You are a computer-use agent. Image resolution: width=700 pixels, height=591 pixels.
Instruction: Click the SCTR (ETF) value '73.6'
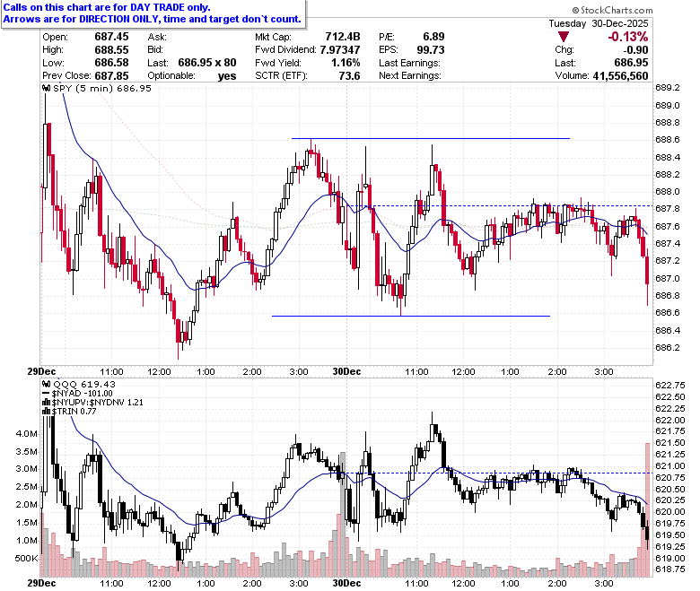(x=349, y=76)
